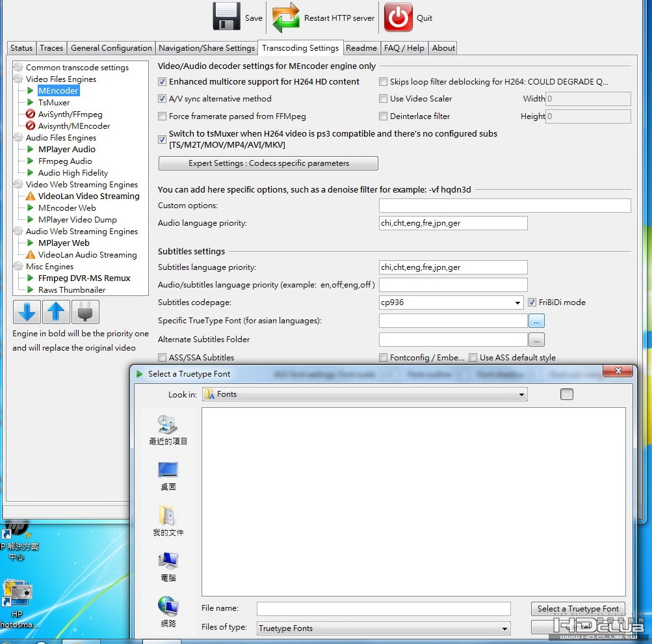652x644 pixels.
Task: Enable Force framerate parsed from FFMpeg
Action: click(x=162, y=116)
